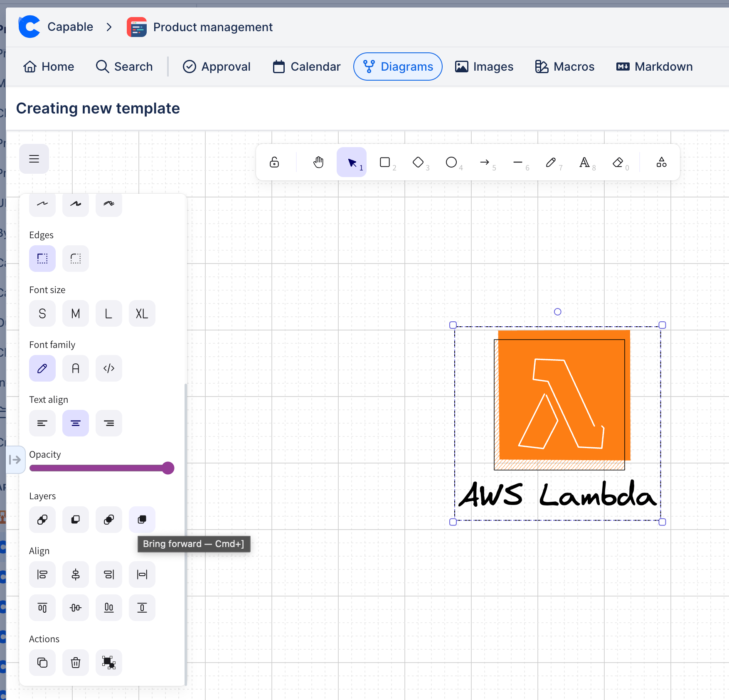
Task: Select the Hand panning tool
Action: point(318,162)
